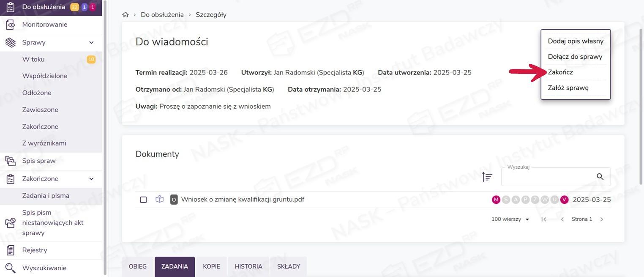Open Spis spraw in the sidebar

click(x=39, y=161)
